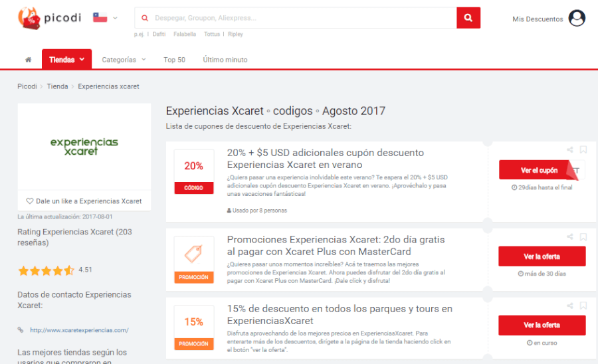Bookmark the 20% verano coupon

click(583, 150)
